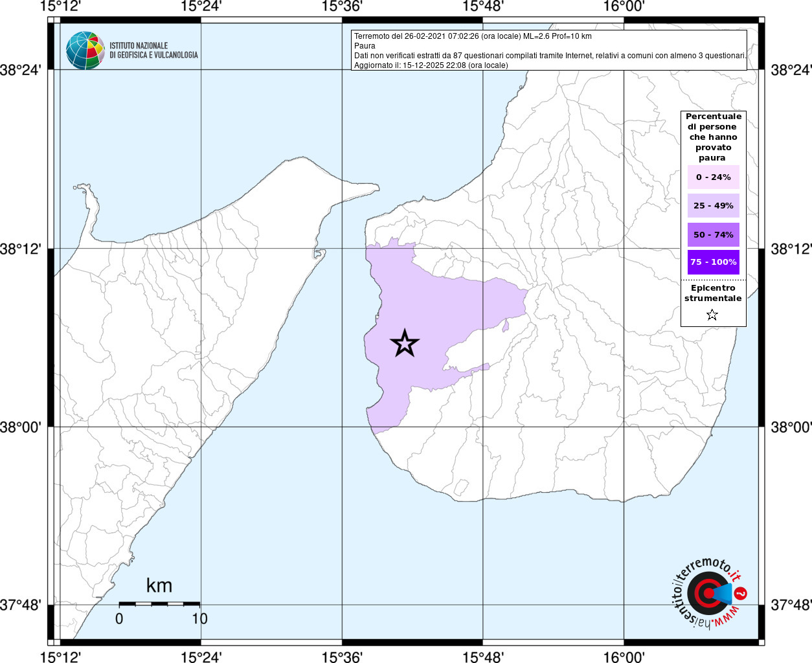Click the right axis label 37°48'
Viewport: 812px width, 663px height.
[x=791, y=605]
